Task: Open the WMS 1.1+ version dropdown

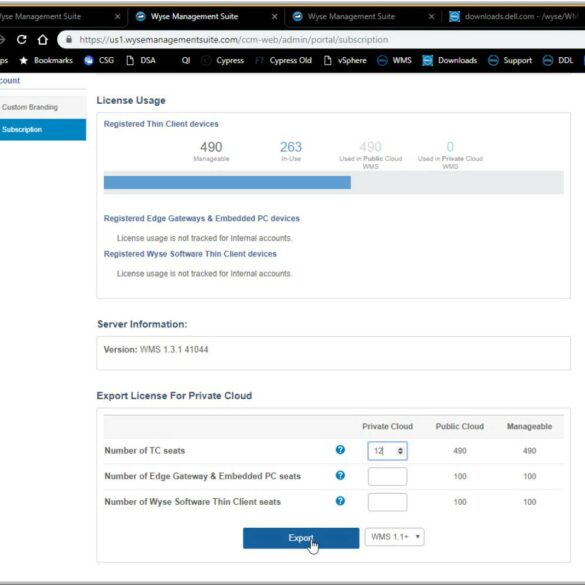Action: pos(394,537)
